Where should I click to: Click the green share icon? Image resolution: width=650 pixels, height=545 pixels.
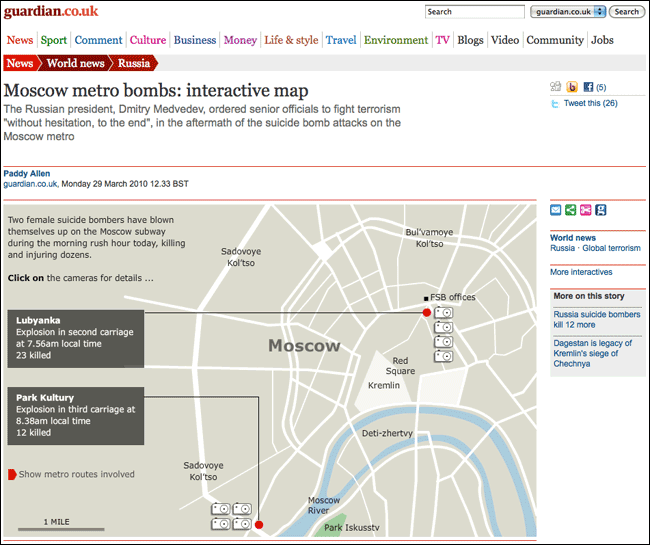(x=570, y=210)
